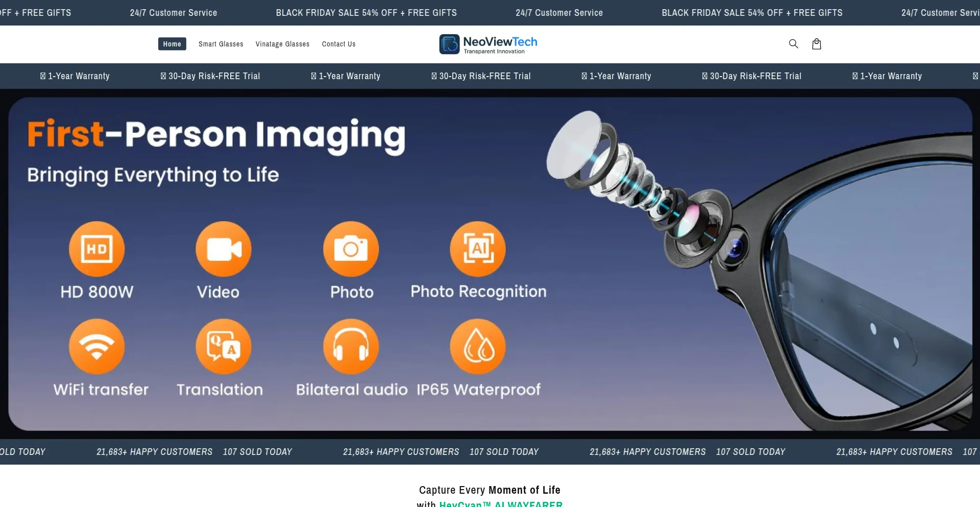Click the IP65 Waterproof droplet icon
Screen dimensions: 980x507
click(478, 347)
